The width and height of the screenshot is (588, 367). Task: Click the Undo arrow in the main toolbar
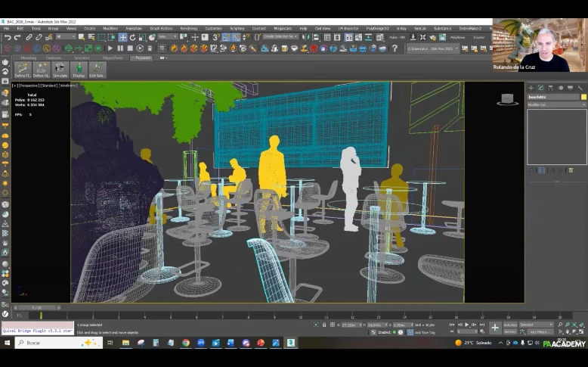coord(7,37)
